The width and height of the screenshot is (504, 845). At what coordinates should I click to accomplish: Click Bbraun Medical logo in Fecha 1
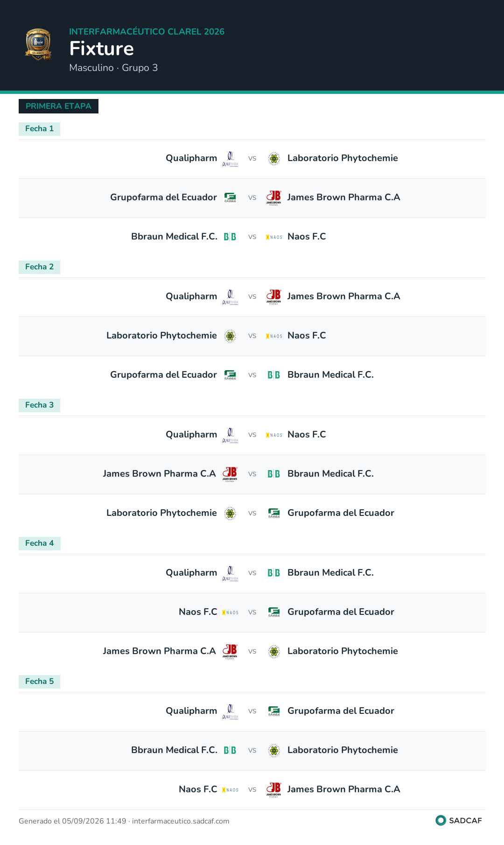click(230, 237)
